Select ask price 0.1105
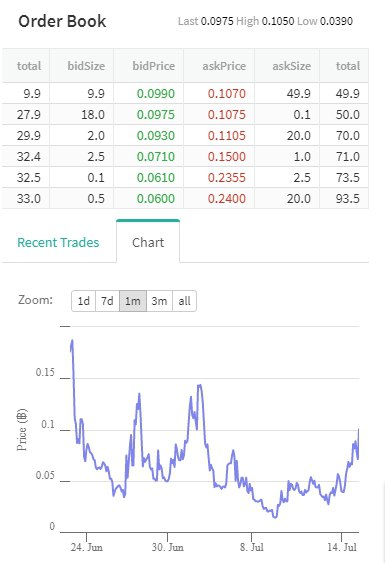The image size is (385, 563). click(227, 136)
